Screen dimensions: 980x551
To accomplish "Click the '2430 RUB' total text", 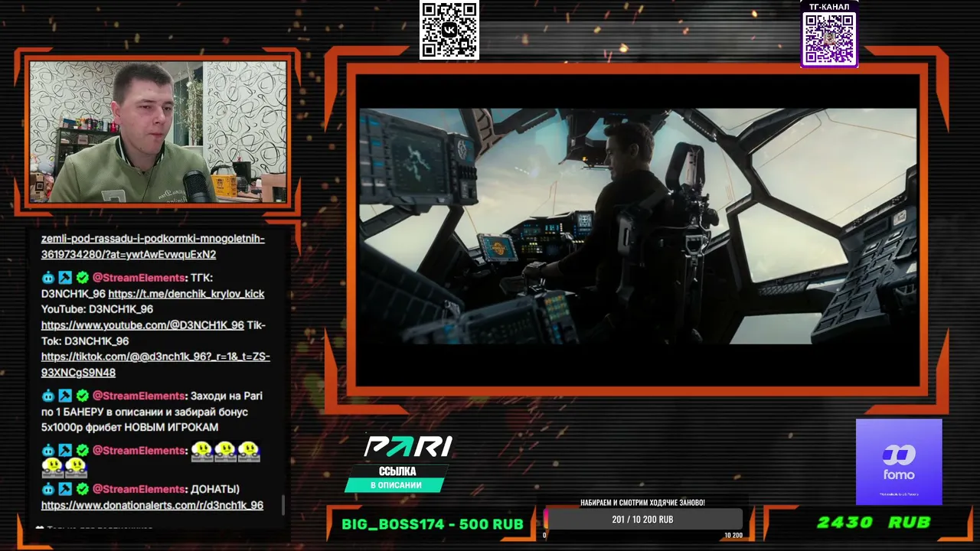I will (x=874, y=523).
